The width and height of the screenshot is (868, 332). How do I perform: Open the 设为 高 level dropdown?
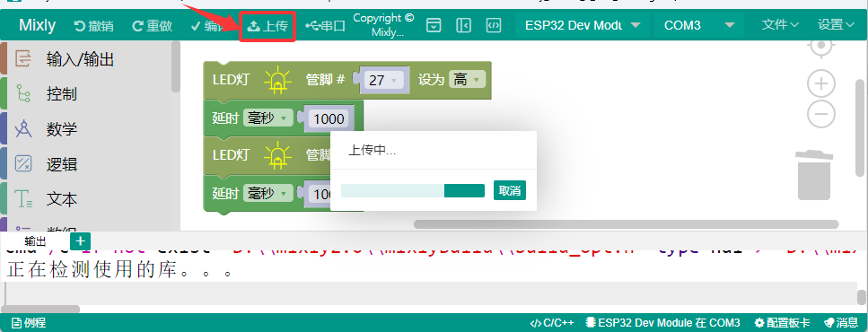[x=468, y=80]
